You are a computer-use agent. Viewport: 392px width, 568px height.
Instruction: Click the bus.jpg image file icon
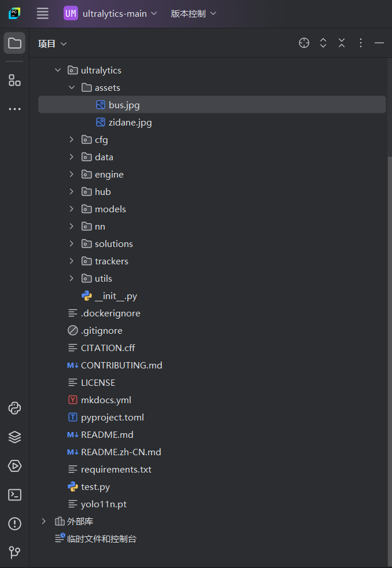[x=100, y=105]
